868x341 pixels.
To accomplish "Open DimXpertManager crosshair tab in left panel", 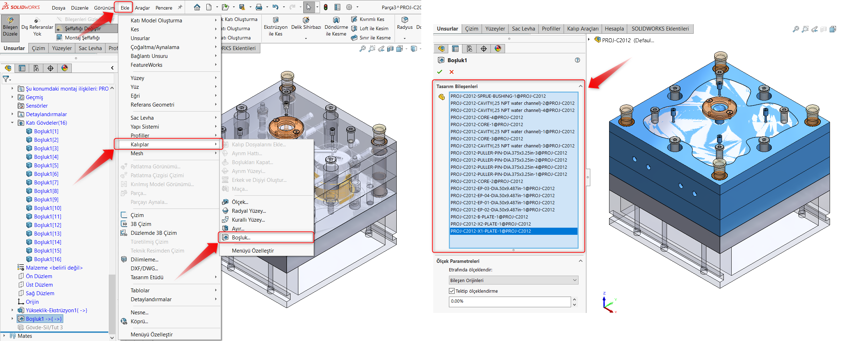I will click(x=50, y=68).
